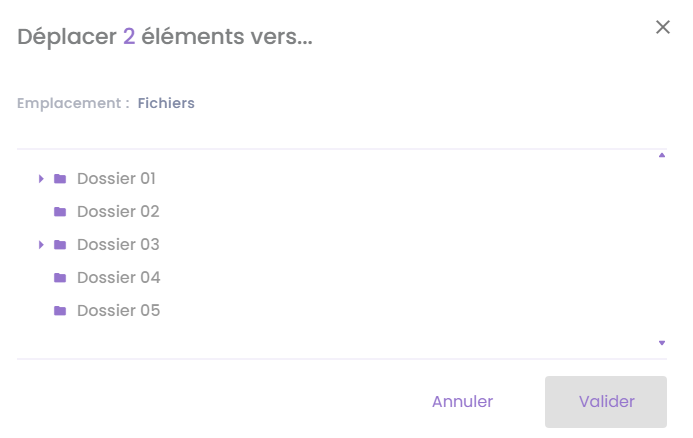Select the Dossier 02 folder name
This screenshot has width=693, height=438.
pyautogui.click(x=118, y=212)
